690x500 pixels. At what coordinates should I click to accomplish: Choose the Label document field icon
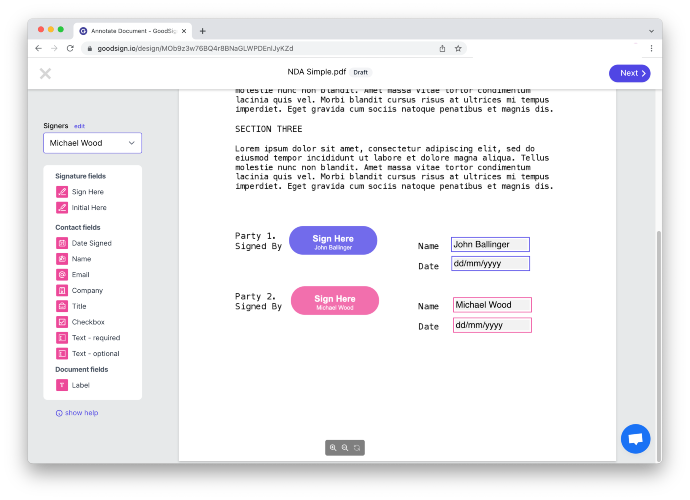click(62, 385)
